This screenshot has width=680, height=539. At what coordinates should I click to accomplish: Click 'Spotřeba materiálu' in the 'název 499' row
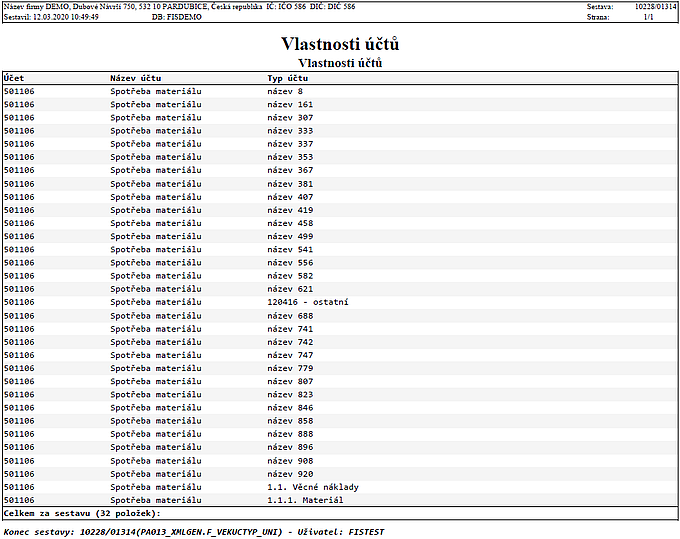point(156,236)
